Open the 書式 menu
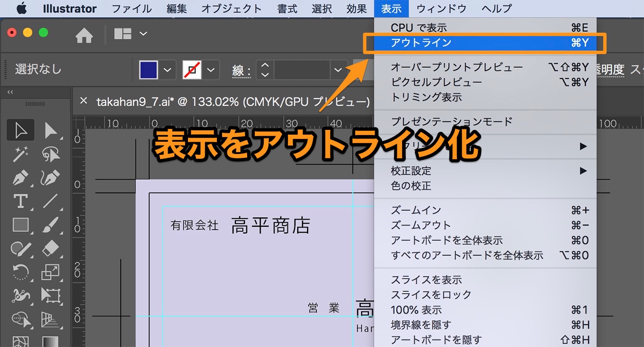644x347 pixels. pyautogui.click(x=287, y=9)
